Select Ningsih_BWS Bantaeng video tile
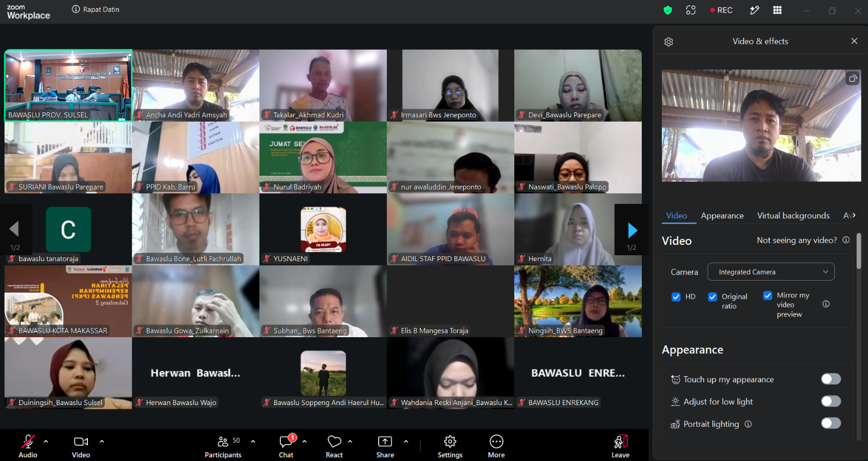The width and height of the screenshot is (868, 461). pyautogui.click(x=578, y=301)
